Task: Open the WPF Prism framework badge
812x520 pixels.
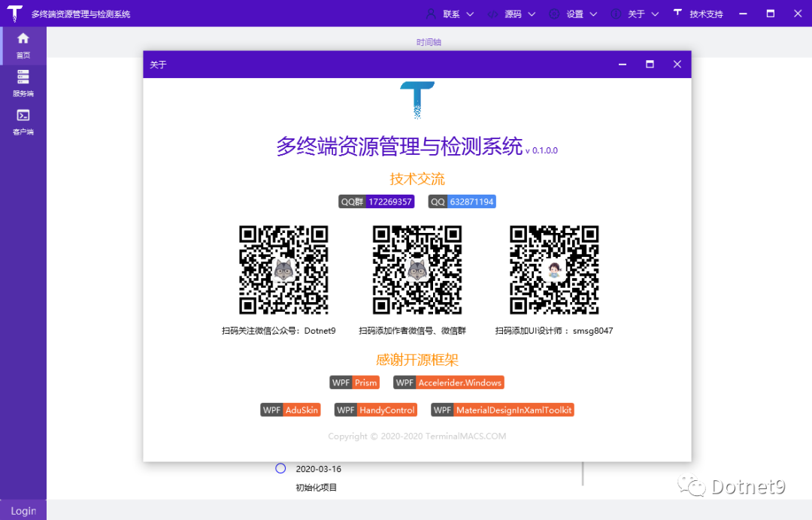Action: tap(355, 383)
